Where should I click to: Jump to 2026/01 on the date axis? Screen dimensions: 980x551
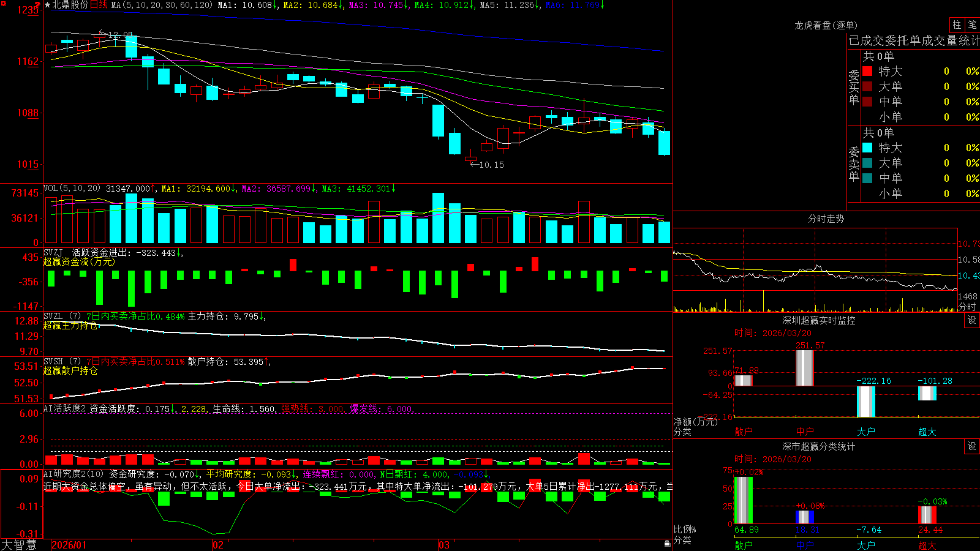[69, 545]
